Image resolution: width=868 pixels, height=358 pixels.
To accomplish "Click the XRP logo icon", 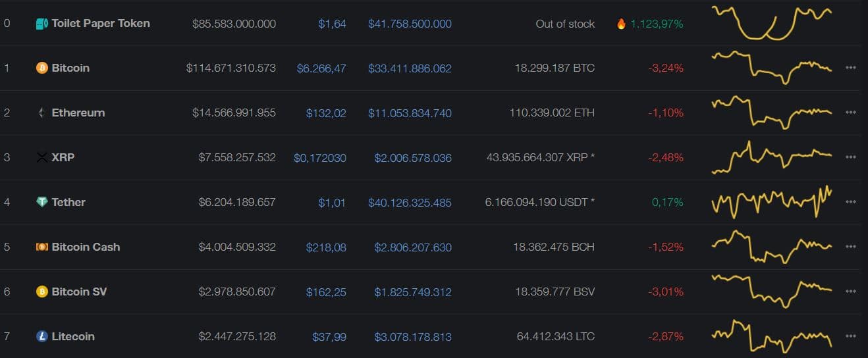I will point(42,157).
